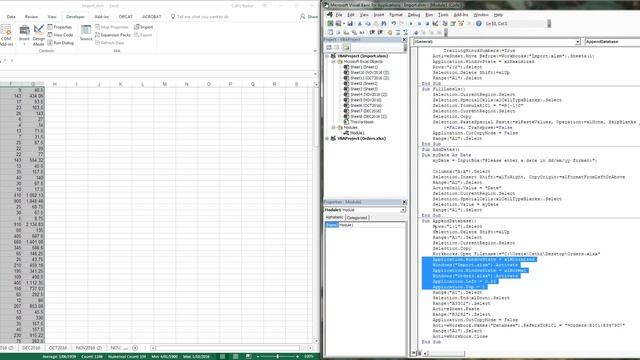Click the zoom out minus in status bar

[x=258, y=356]
